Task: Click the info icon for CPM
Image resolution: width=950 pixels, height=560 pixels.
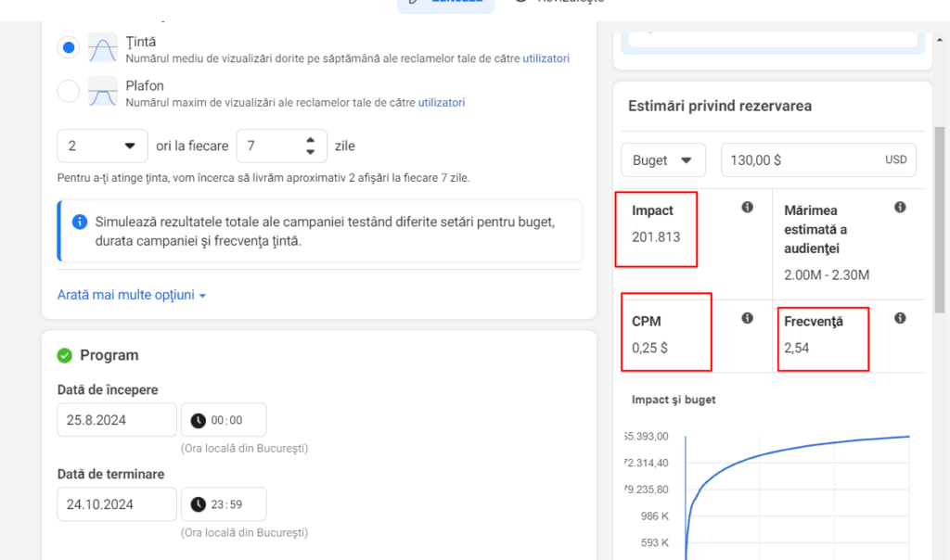Action: point(748,318)
